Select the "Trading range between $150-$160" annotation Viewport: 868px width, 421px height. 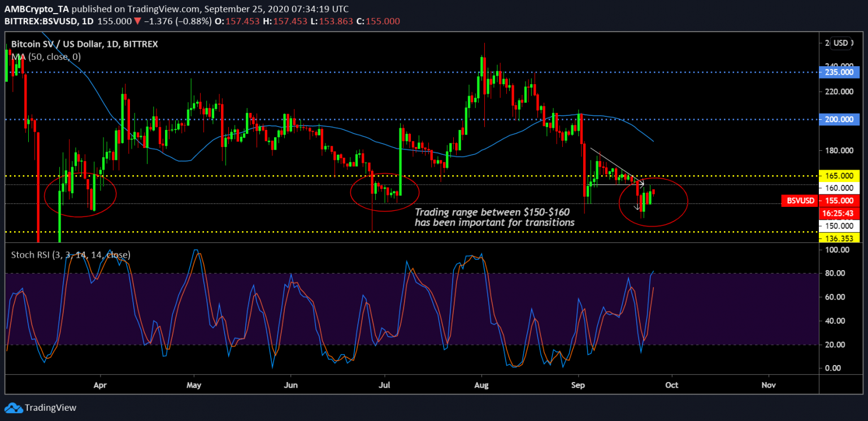494,217
